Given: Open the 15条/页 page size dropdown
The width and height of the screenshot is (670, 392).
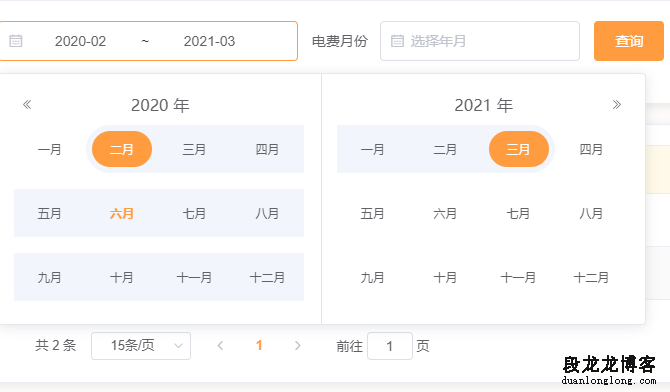Looking at the screenshot, I should (x=141, y=346).
